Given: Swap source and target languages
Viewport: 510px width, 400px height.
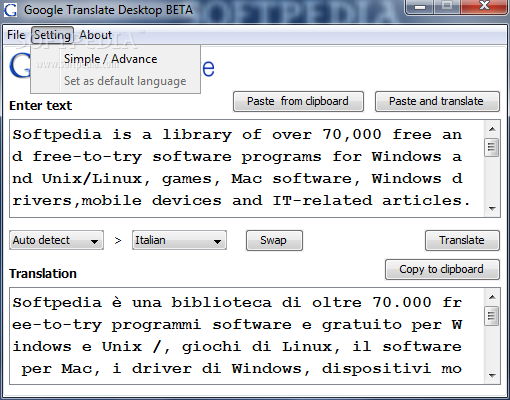Looking at the screenshot, I should pos(274,240).
